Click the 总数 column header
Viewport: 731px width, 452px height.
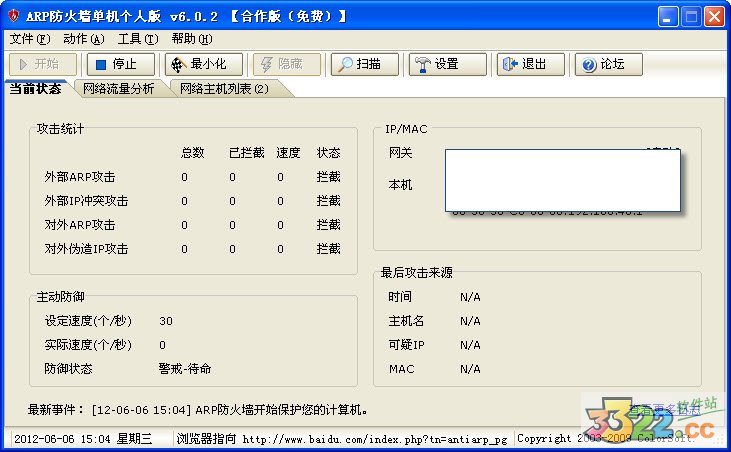(x=193, y=153)
